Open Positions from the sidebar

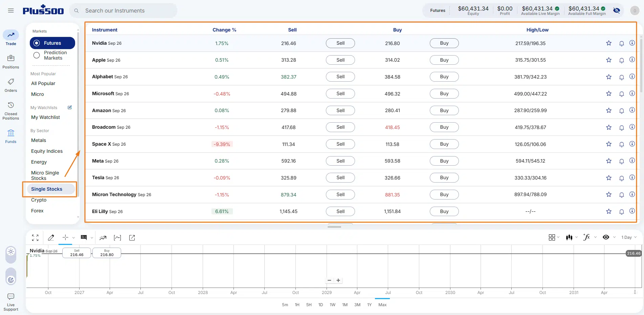(11, 62)
